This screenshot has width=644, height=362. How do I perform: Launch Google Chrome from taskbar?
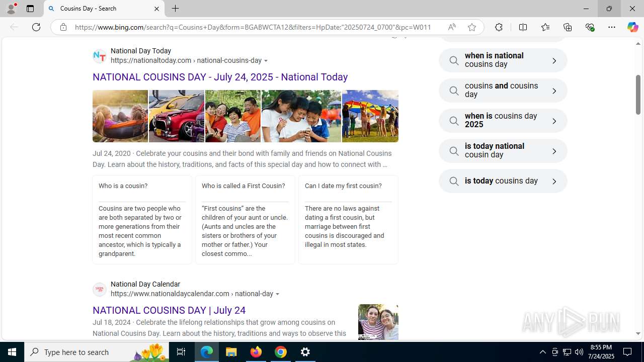(281, 352)
